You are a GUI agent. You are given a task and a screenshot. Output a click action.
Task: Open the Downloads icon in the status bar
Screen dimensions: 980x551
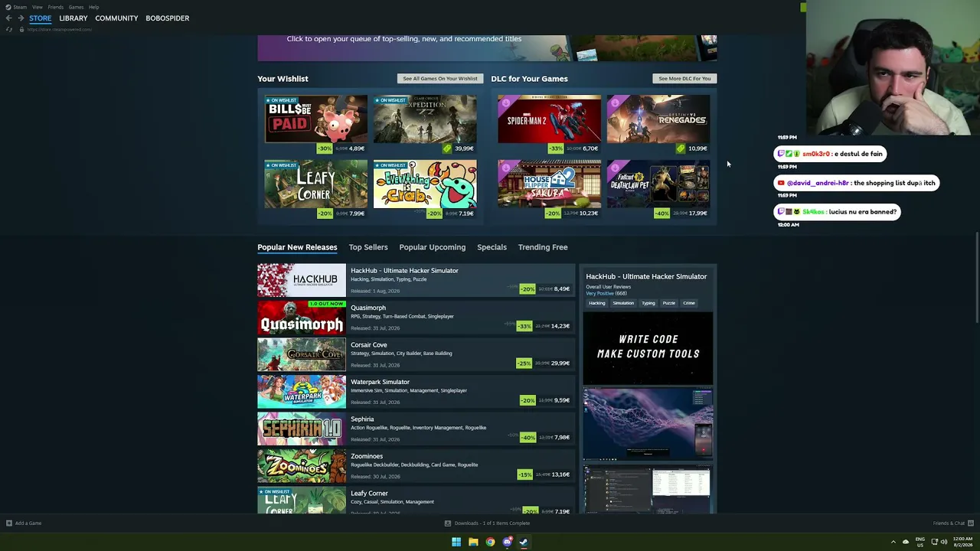(448, 523)
